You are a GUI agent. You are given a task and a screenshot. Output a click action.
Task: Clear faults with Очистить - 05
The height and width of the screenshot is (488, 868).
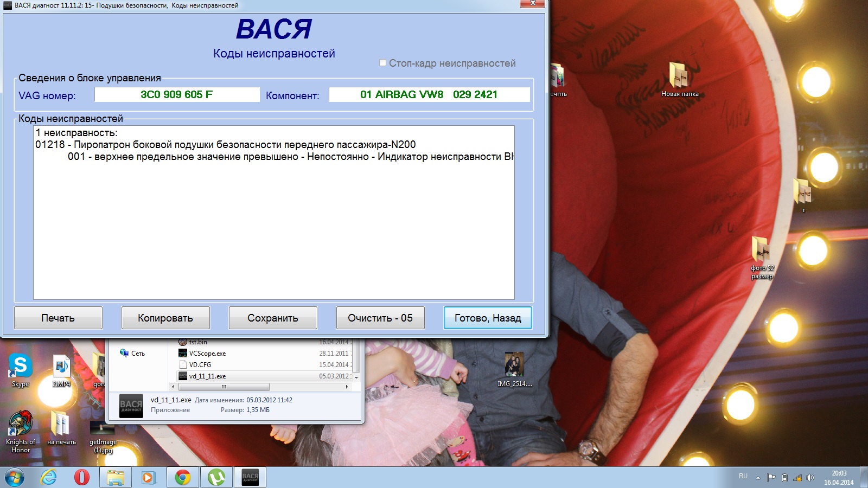380,318
